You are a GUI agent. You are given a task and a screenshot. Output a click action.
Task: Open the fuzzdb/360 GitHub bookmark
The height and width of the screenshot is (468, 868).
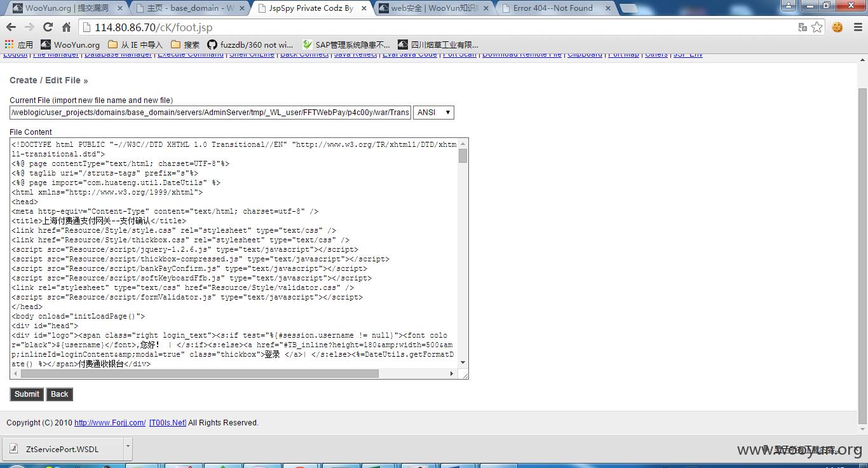[250, 45]
